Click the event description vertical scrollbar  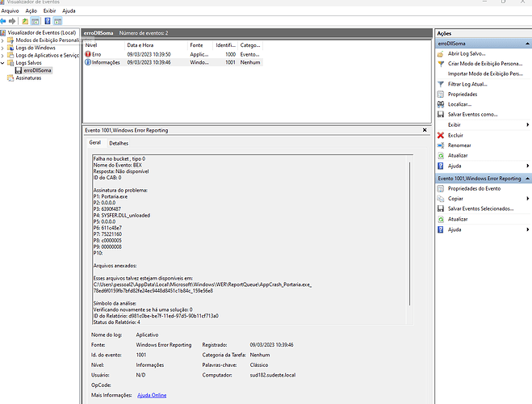coord(410,234)
